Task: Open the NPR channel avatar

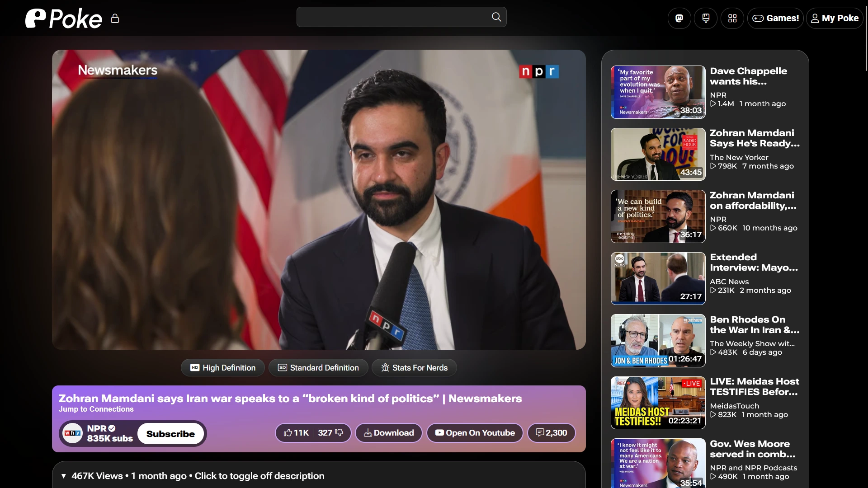Action: click(72, 433)
